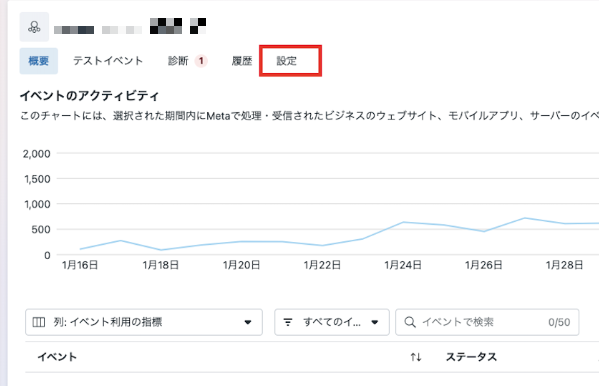599x386 pixels.
Task: Click the ステータス column header
Action: (x=471, y=357)
